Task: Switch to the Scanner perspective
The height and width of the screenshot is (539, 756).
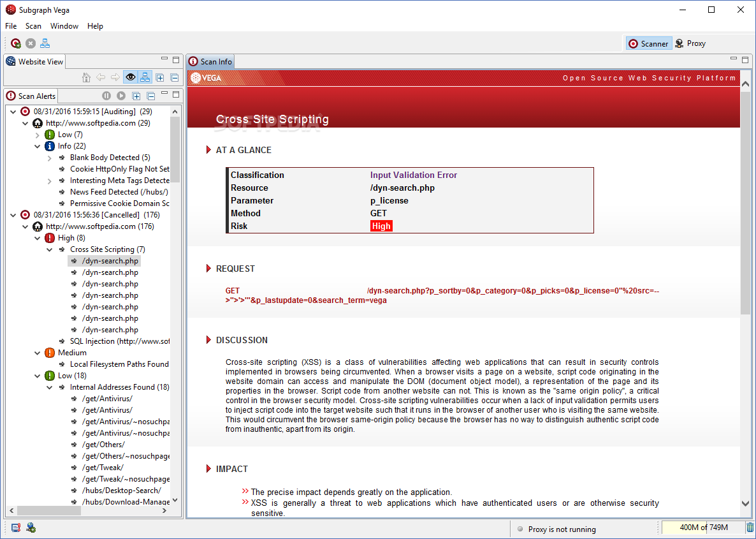Action: 649,43
